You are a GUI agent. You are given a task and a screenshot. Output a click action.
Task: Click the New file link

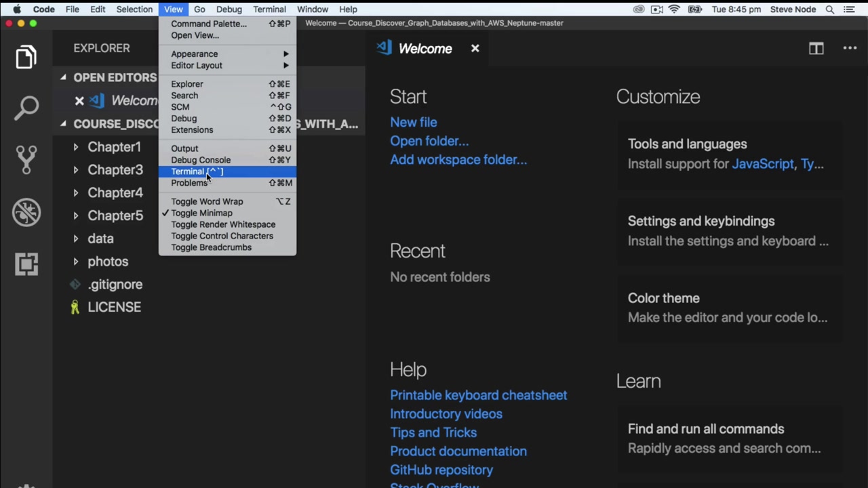point(414,123)
